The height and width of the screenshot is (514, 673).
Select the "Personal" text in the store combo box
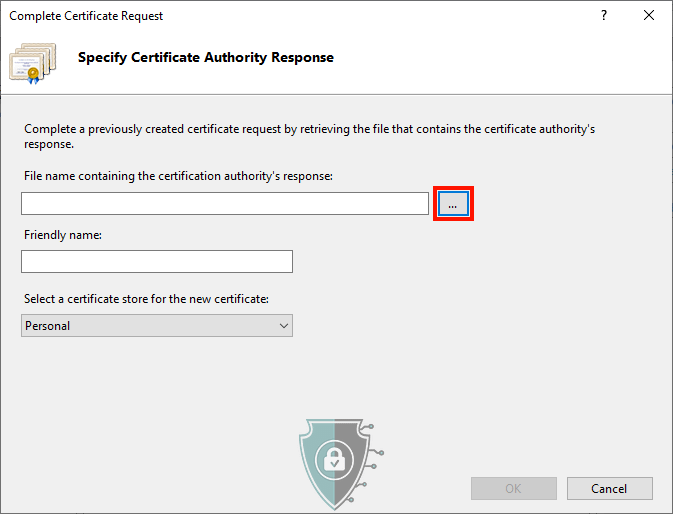[48, 326]
